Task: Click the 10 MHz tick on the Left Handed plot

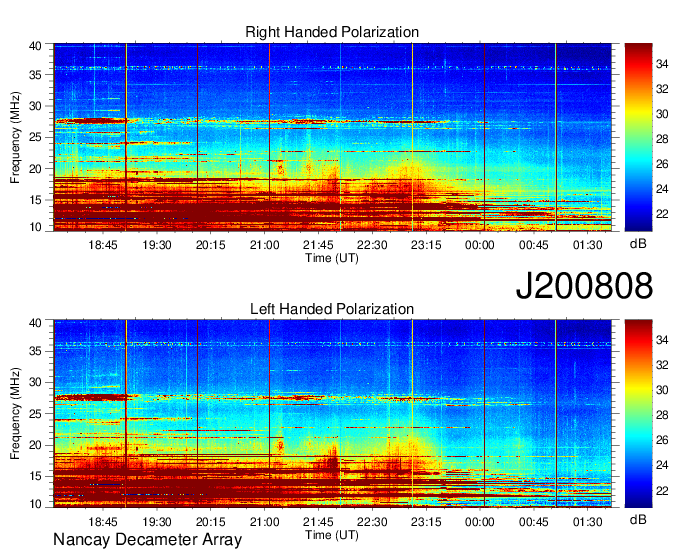Action: pyautogui.click(x=35, y=504)
